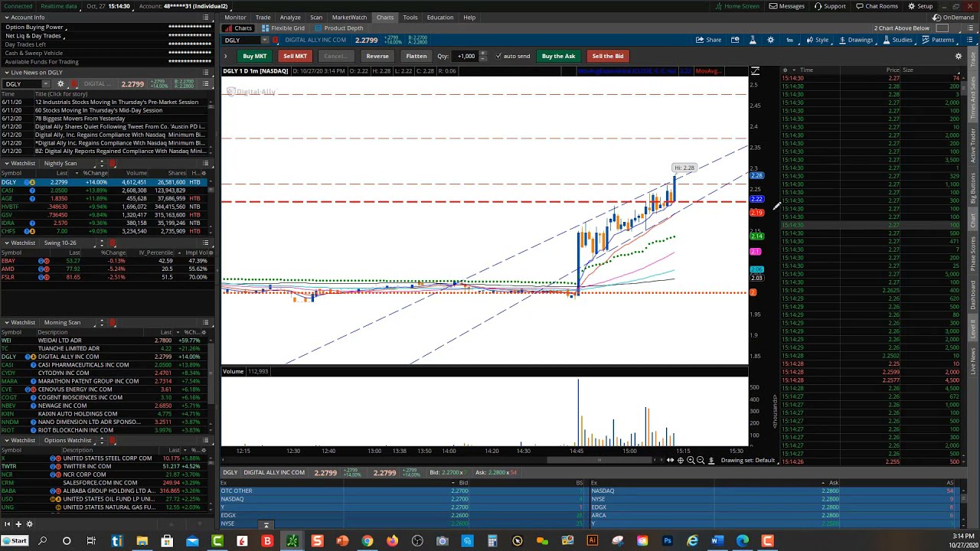Click the flask study alerts icon
The width and height of the screenshot is (980, 551).
pyautogui.click(x=753, y=40)
